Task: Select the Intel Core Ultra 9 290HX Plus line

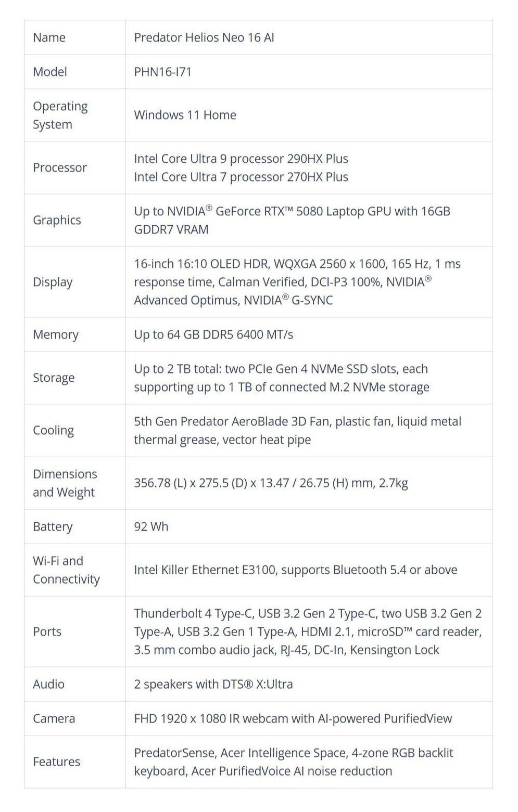Action: pos(241,159)
